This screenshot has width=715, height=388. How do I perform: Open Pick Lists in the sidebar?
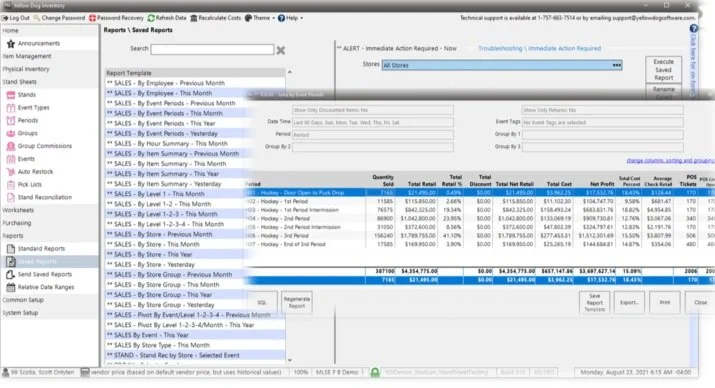[x=30, y=184]
